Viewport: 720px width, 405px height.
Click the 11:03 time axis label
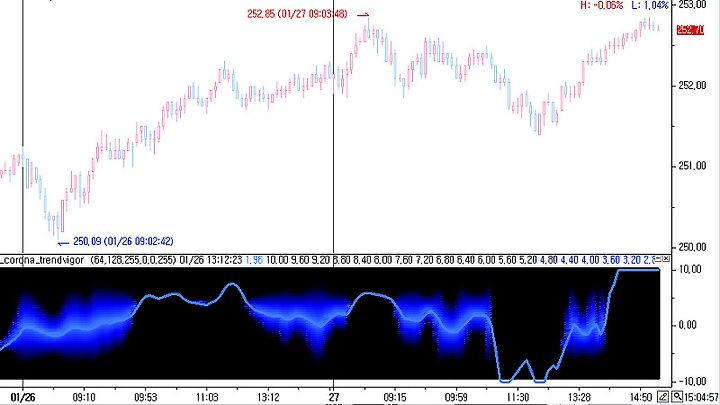pyautogui.click(x=207, y=397)
